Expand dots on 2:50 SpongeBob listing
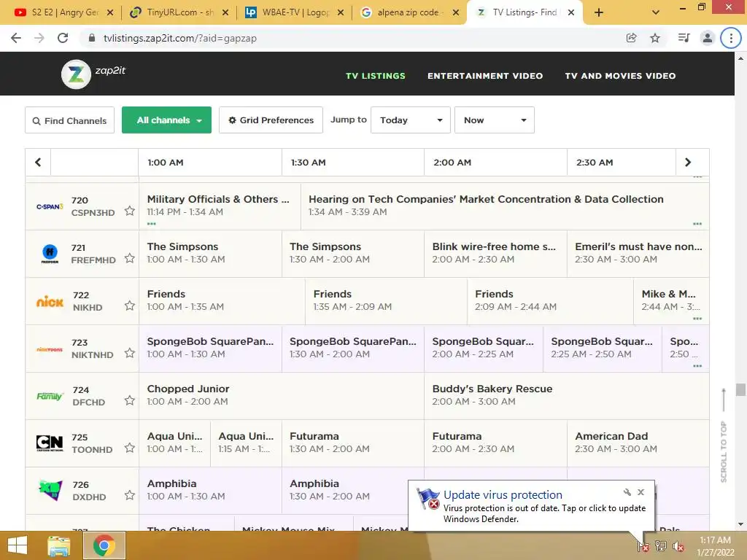 coord(697,366)
